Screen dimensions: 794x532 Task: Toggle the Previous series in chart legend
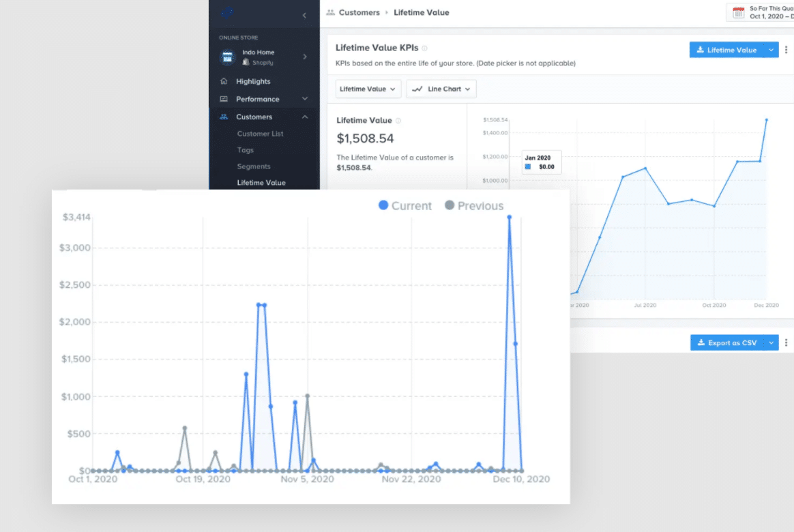[x=474, y=206]
